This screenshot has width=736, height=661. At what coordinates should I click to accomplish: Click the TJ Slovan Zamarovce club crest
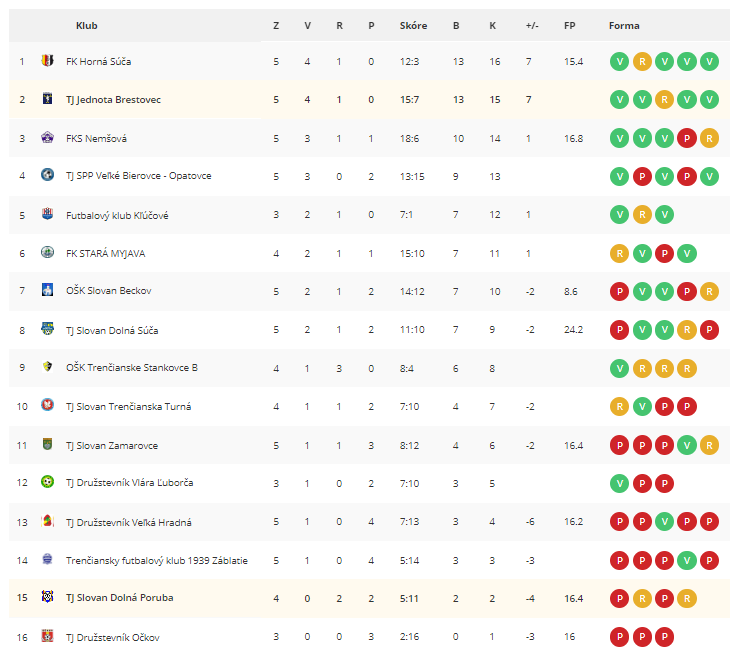[47, 444]
